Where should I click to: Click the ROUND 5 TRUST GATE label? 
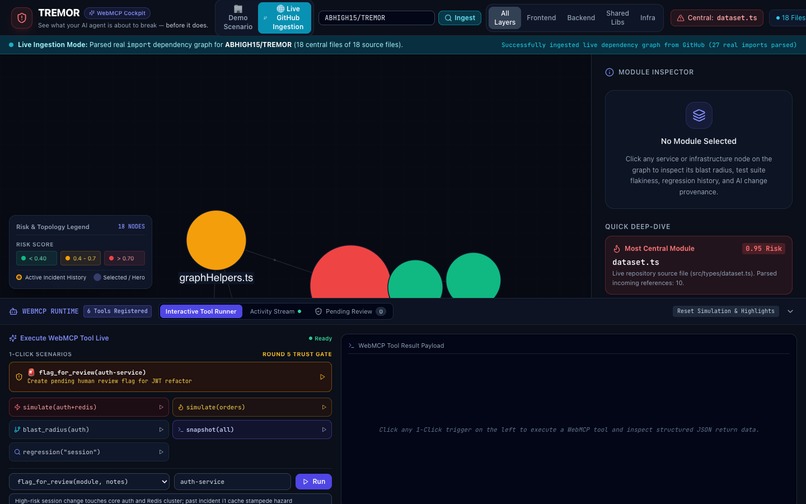pos(297,354)
